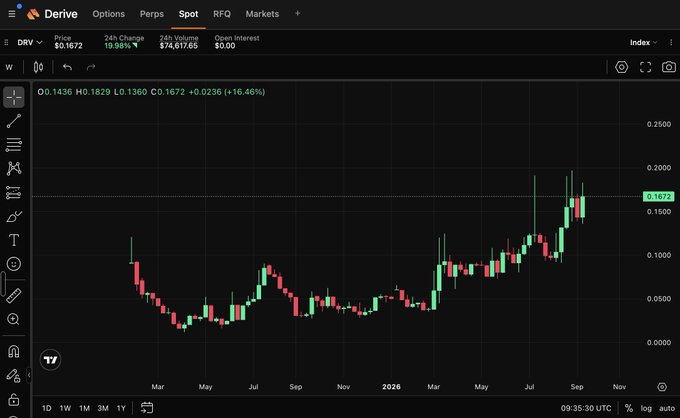This screenshot has height=418, width=680.
Task: Open the Index price source dropdown
Action: pyautogui.click(x=643, y=42)
